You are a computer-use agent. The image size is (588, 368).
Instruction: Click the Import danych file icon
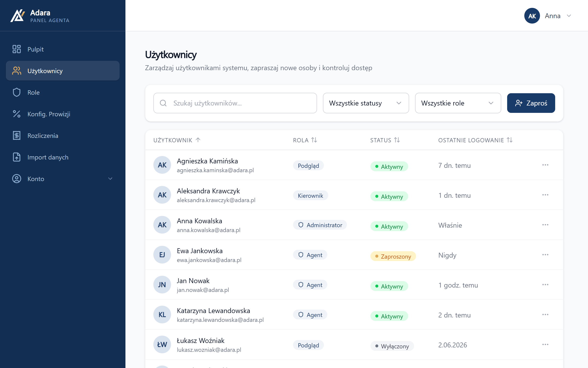(17, 157)
